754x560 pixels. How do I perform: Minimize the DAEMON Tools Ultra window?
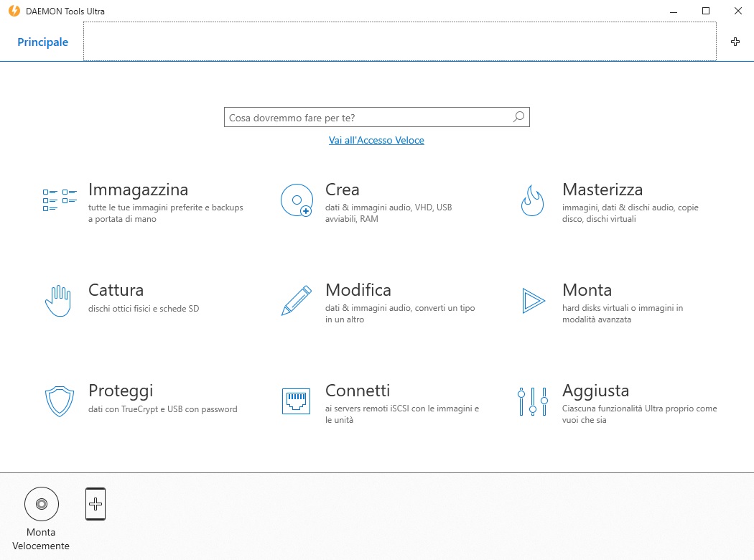tap(674, 11)
